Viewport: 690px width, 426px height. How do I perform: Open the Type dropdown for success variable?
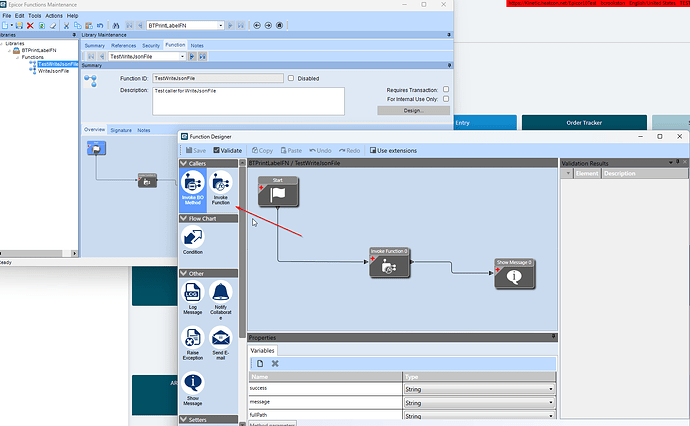(x=479, y=389)
